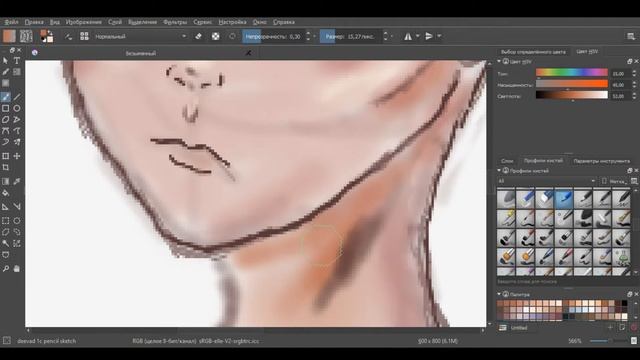This screenshot has height=360, width=640.
Task: Select the zoom magnifier tool
Action: (x=5, y=269)
